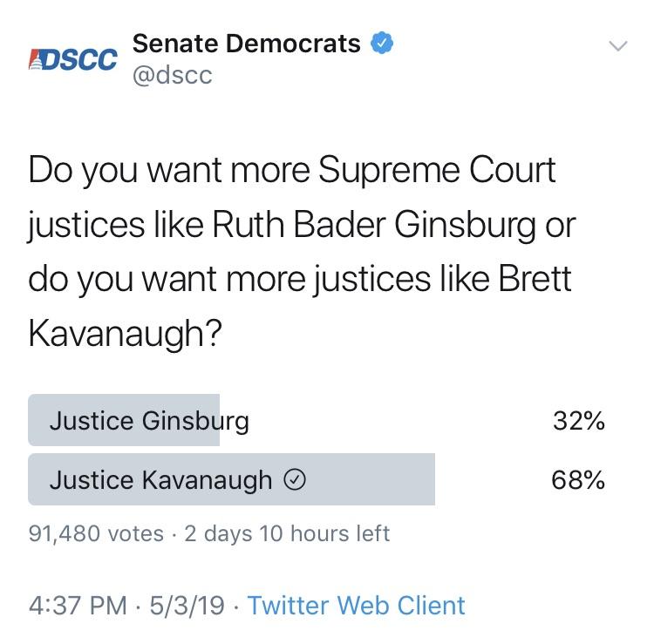Image resolution: width=654 pixels, height=644 pixels.
Task: Expand the tweet options chevron menu
Action: [x=617, y=45]
